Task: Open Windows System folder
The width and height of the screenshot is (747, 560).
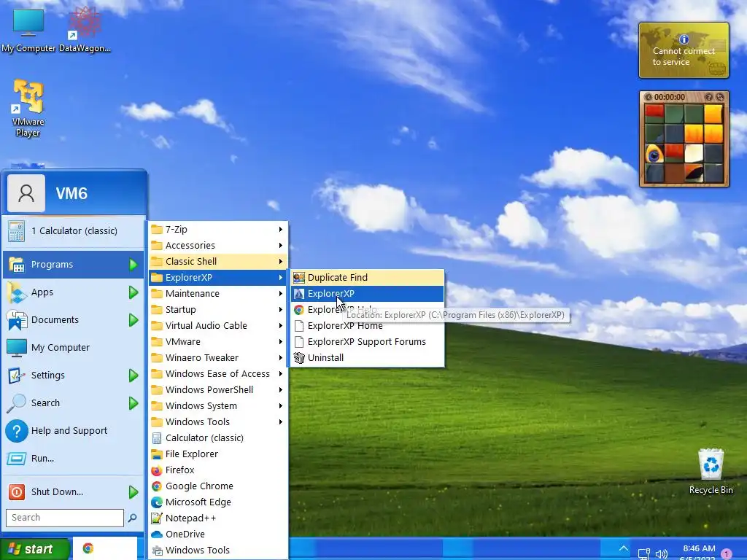Action: [219, 405]
